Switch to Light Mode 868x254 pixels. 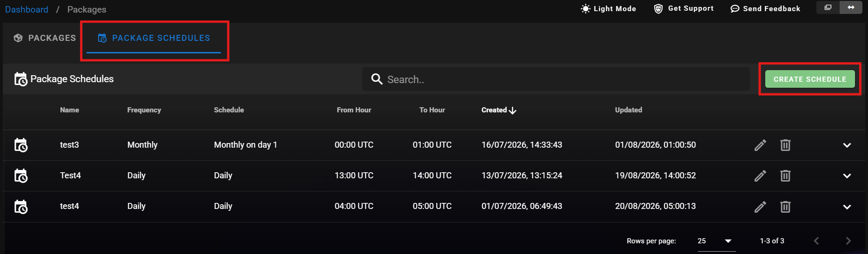[608, 8]
